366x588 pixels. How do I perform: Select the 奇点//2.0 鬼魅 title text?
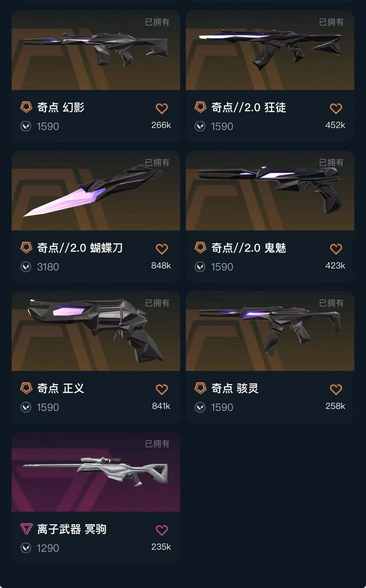tap(249, 248)
